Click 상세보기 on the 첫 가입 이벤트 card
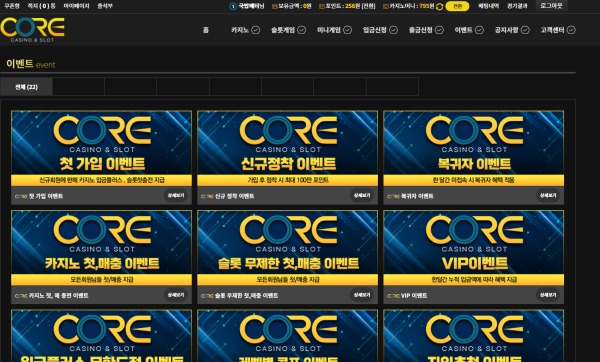Screen dimensions: 600x362 pos(176,196)
